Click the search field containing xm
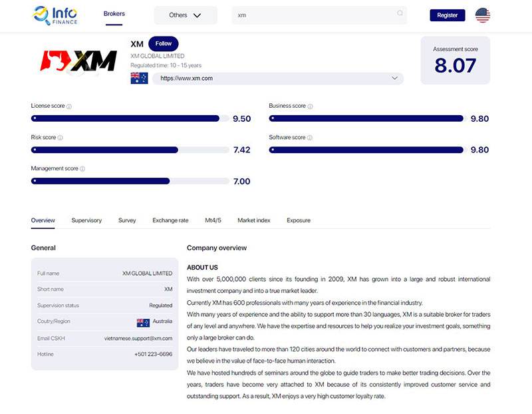This screenshot has height=414, width=532. point(319,15)
